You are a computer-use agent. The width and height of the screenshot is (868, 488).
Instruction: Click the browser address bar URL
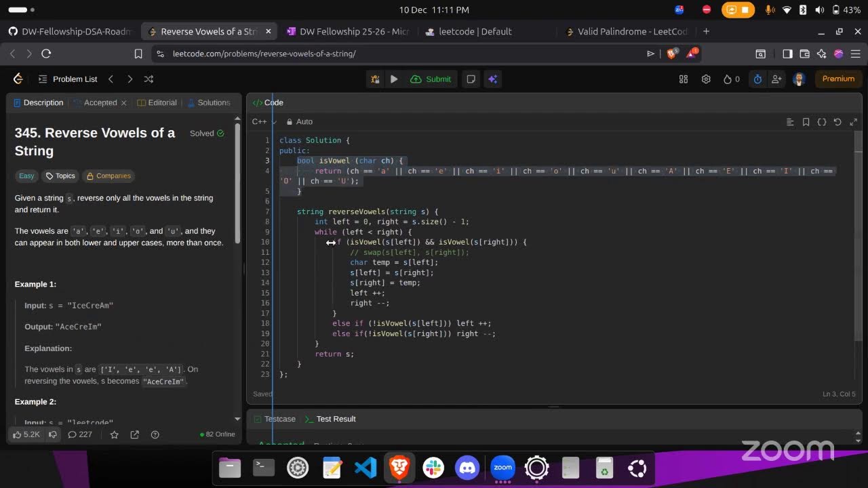[x=264, y=54]
